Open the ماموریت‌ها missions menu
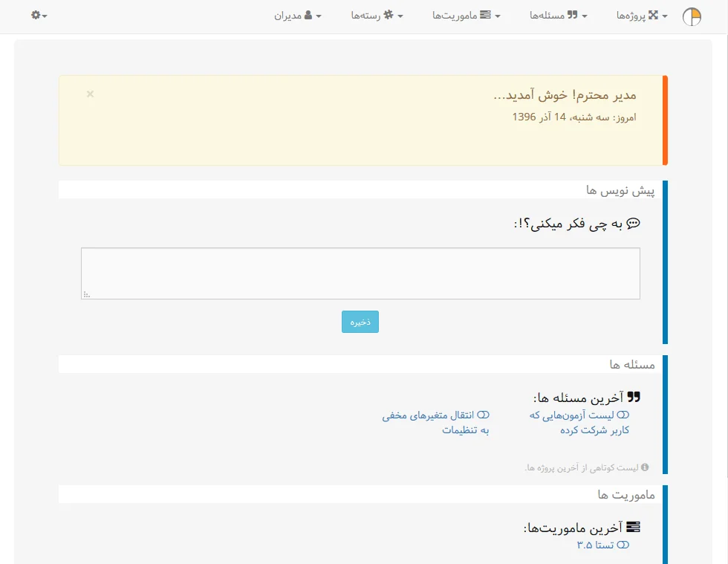 467,16
